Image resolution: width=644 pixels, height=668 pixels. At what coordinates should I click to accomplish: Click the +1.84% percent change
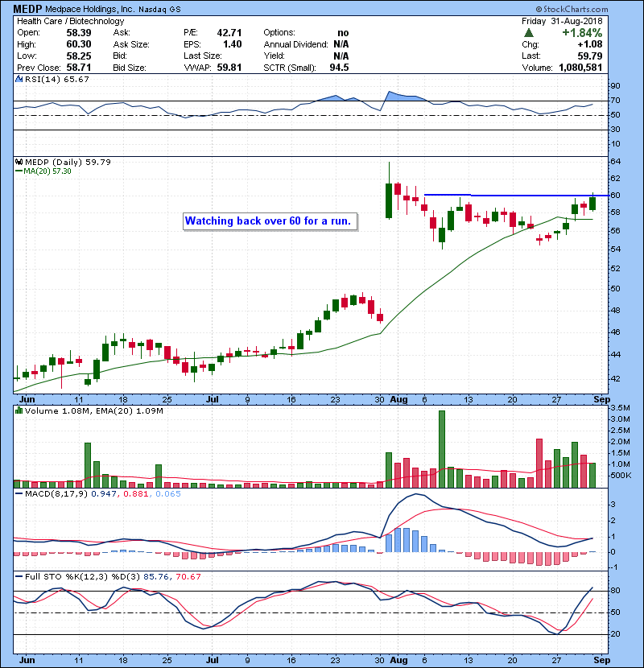[x=582, y=33]
